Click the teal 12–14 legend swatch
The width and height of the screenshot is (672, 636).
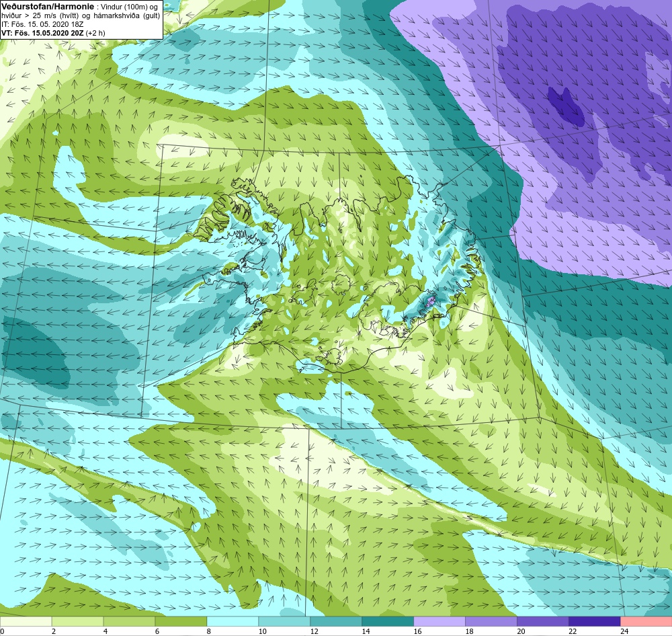pyautogui.click(x=336, y=622)
